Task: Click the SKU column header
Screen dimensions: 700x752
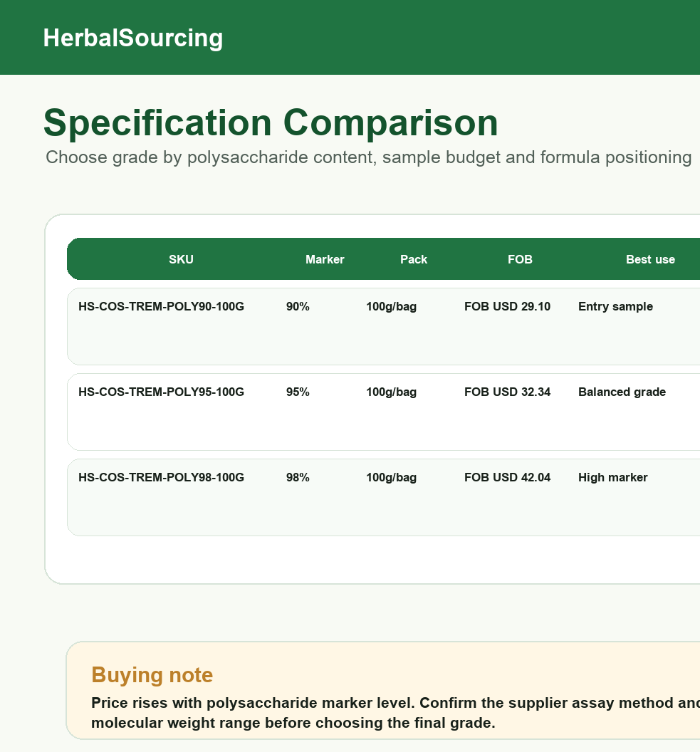Action: [181, 259]
